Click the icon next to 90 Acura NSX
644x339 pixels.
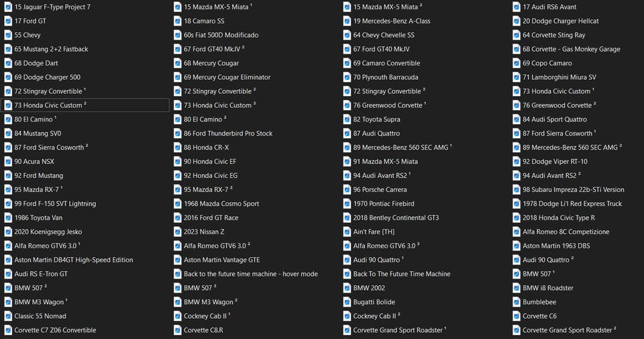click(x=8, y=162)
